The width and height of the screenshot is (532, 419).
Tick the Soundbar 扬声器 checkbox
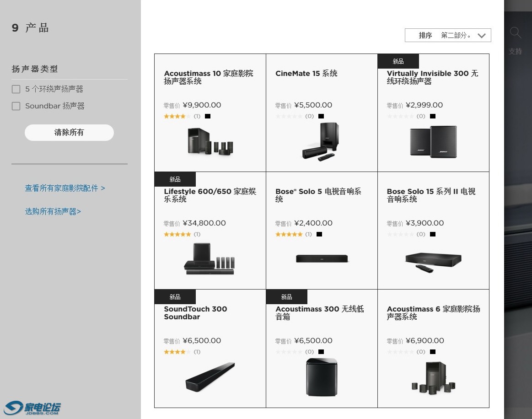pyautogui.click(x=16, y=106)
